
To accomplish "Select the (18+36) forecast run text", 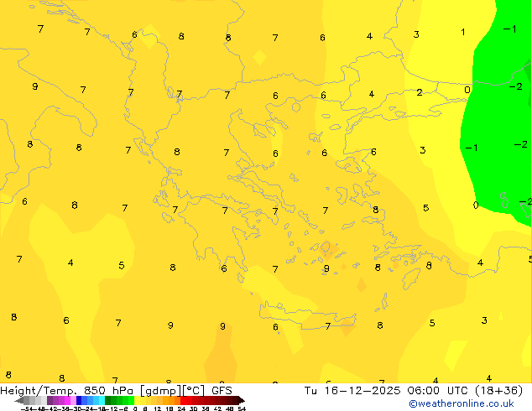I will click(499, 390).
